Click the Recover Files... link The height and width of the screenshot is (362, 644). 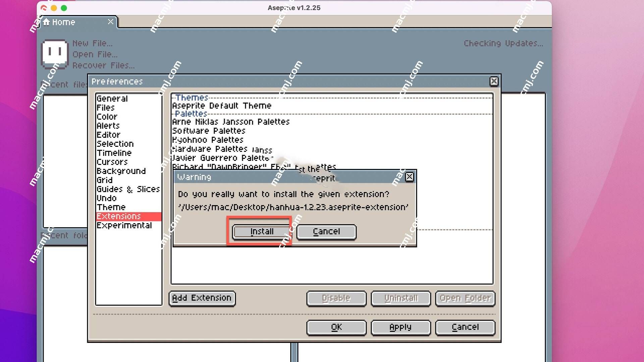[104, 65]
